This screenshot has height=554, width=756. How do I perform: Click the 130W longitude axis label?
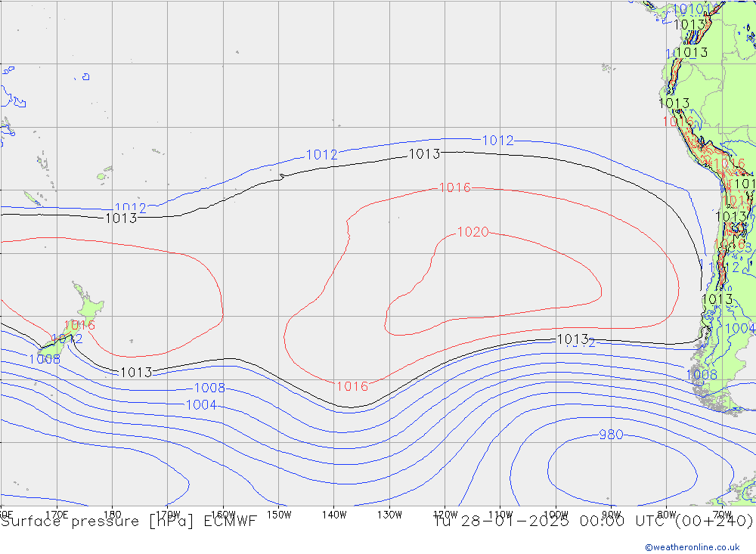tap(389, 515)
